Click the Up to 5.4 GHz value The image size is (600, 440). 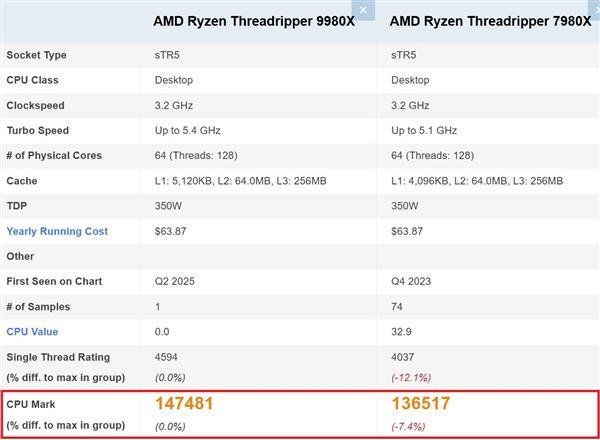pos(188,130)
